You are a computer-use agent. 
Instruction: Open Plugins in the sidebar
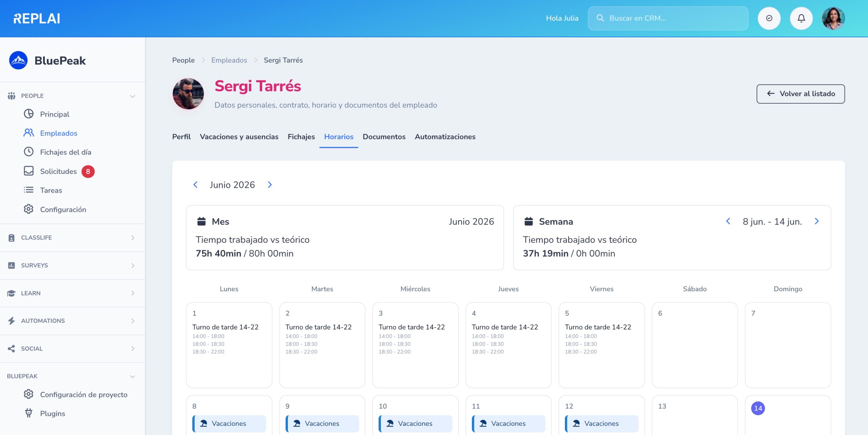tap(53, 414)
